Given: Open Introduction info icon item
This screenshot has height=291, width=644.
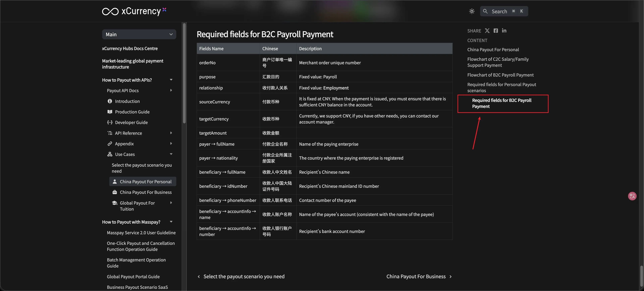Looking at the screenshot, I should [127, 101].
